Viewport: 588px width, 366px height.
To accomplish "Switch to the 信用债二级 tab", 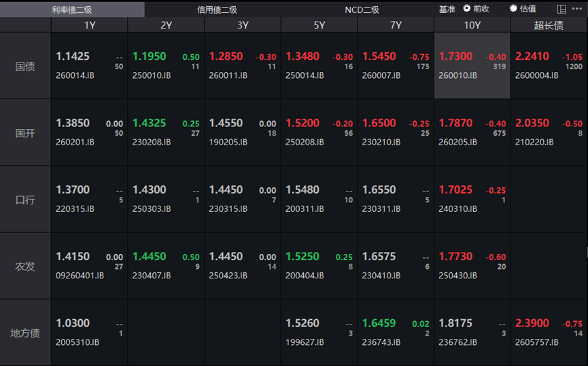I will (x=217, y=10).
